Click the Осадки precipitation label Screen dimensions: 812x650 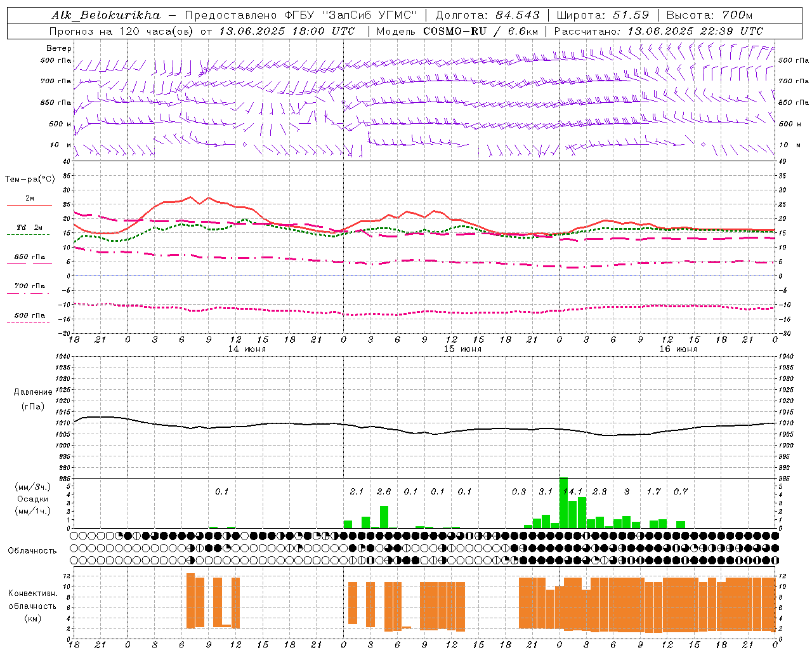click(33, 499)
